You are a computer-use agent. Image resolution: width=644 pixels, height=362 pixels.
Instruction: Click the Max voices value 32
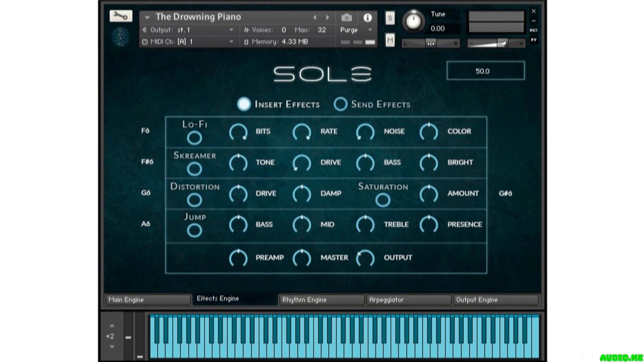(x=322, y=30)
